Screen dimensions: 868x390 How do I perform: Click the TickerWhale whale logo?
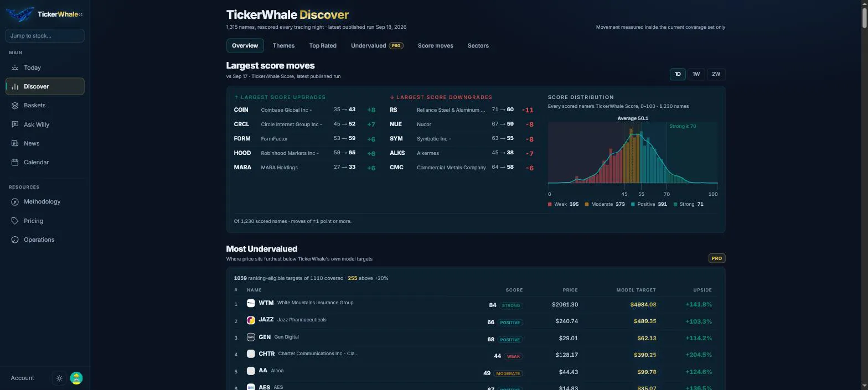(x=19, y=14)
